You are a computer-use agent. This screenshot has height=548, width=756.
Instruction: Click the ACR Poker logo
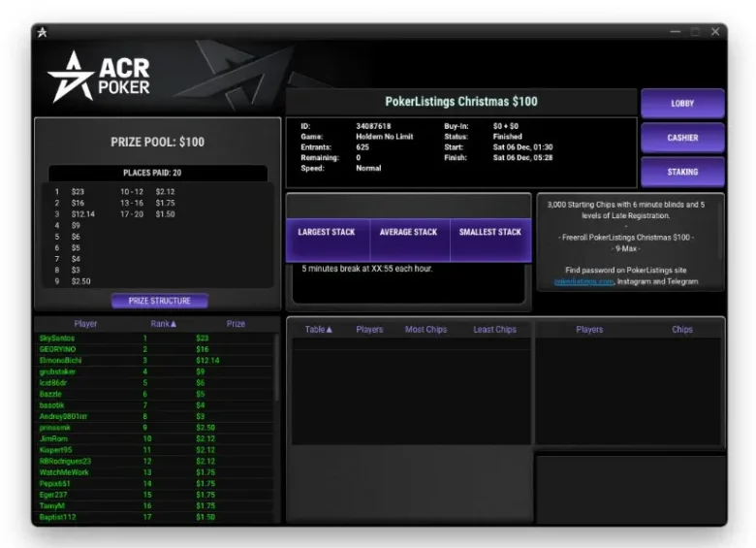(x=99, y=78)
